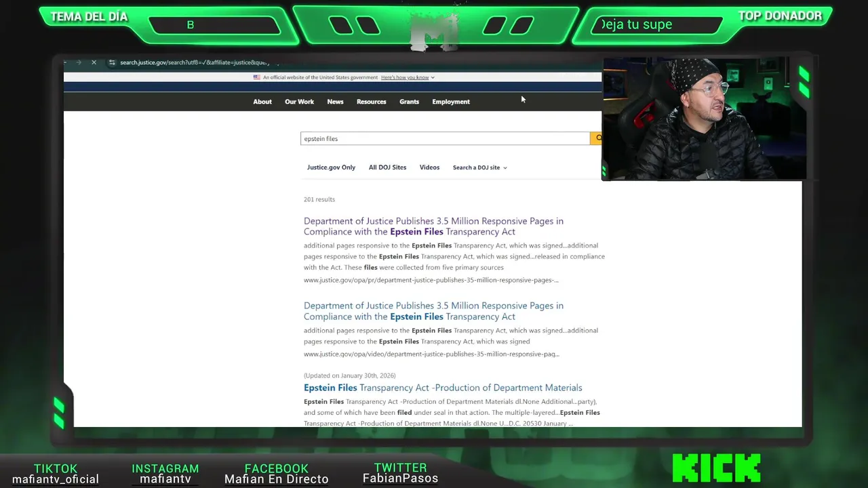Select the Justice.gov Only tab
Viewport: 868px width, 488px height.
[x=331, y=167]
